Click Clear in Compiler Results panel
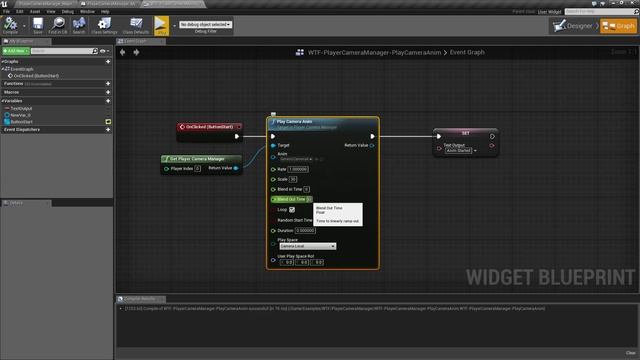 coord(631,353)
